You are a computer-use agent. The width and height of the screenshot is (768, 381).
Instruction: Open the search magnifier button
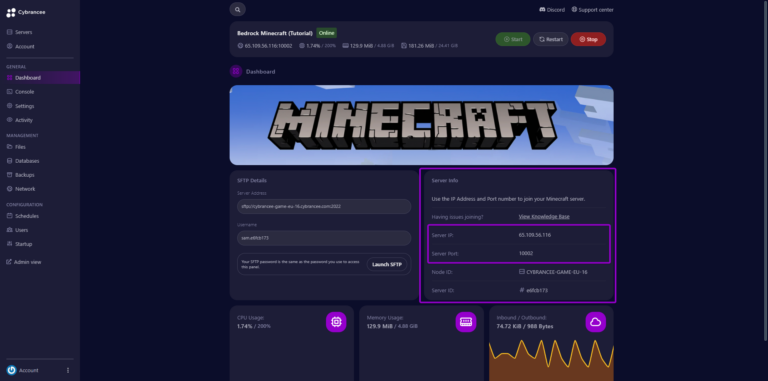pos(238,9)
